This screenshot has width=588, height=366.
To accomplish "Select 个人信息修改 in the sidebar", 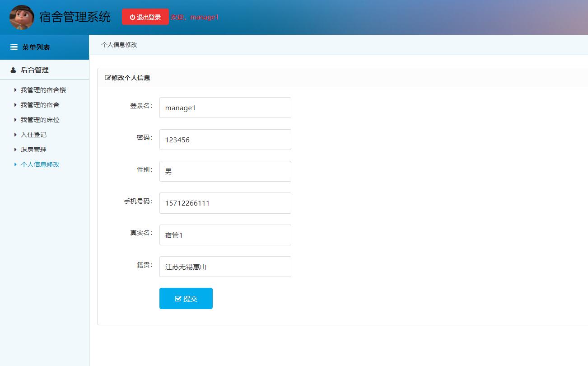I will pos(40,164).
